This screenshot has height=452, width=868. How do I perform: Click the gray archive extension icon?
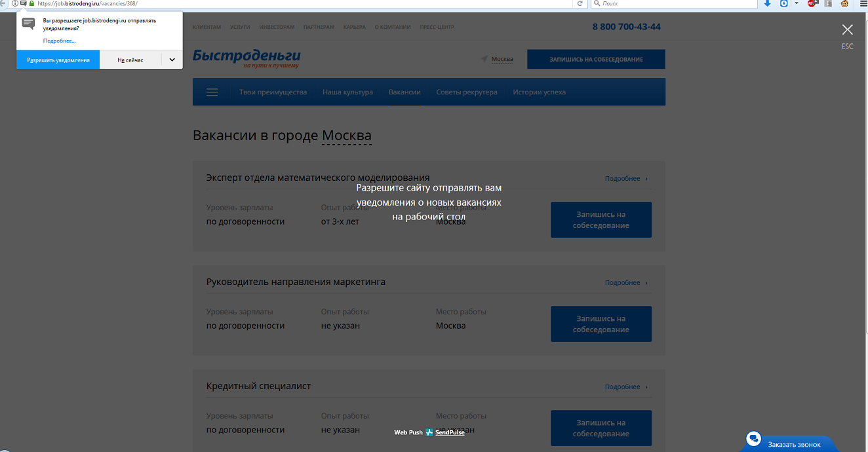828,3
